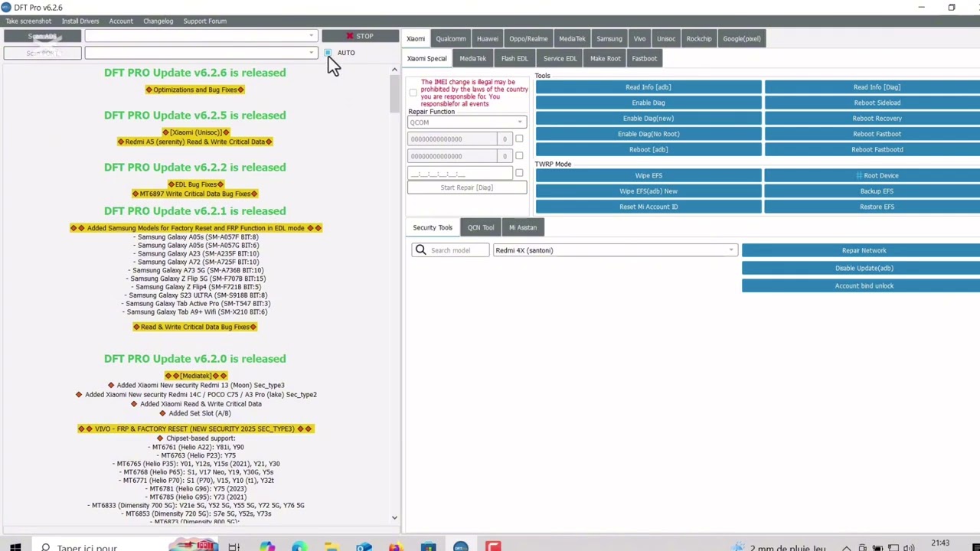Click the Backup EFS button
980x551 pixels.
873,191
